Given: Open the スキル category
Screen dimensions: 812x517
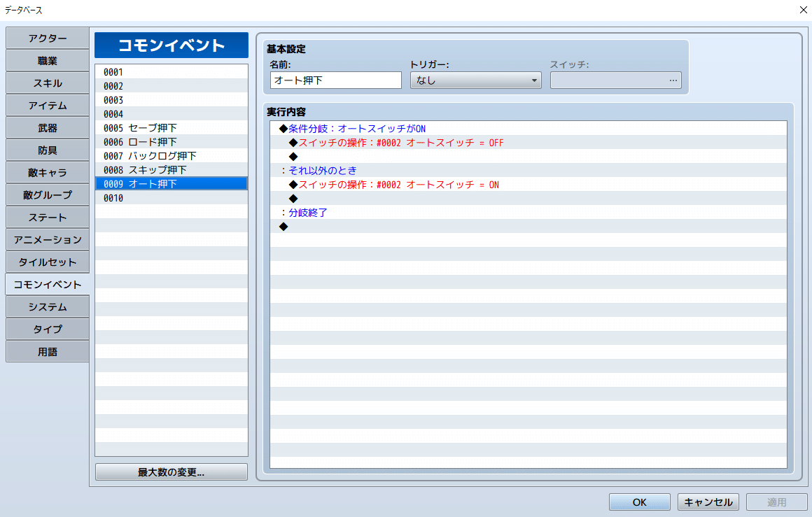Looking at the screenshot, I should pos(47,83).
